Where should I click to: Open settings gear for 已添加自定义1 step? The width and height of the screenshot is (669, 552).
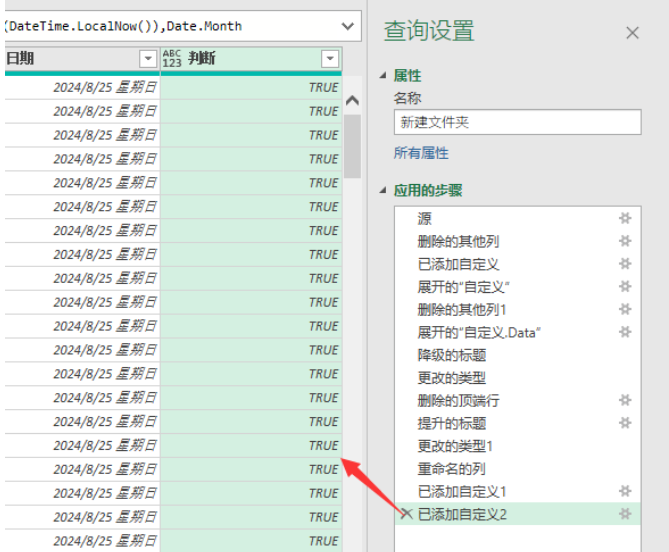[x=625, y=491]
